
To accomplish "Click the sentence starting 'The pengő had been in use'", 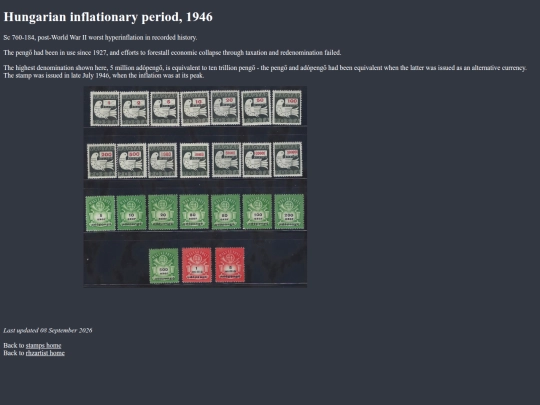I will [172, 53].
